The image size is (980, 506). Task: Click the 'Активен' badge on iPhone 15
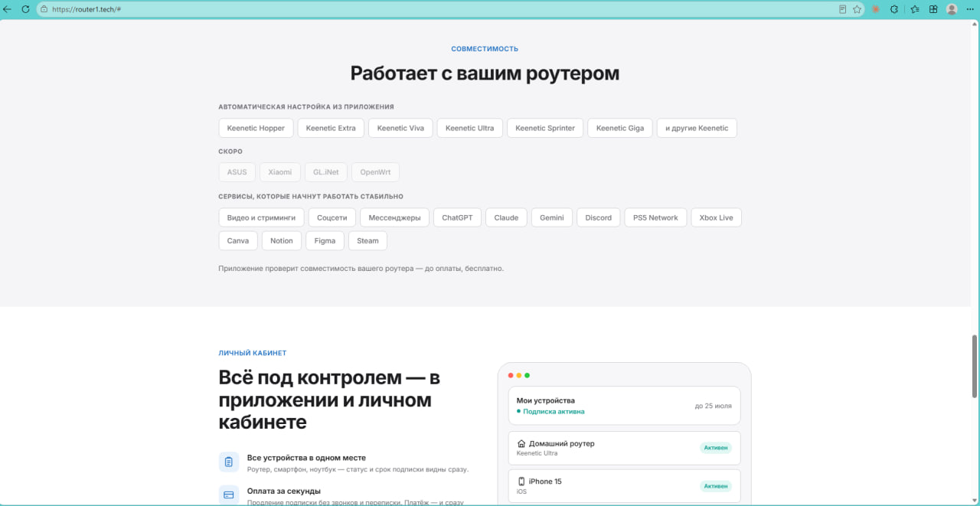716,486
